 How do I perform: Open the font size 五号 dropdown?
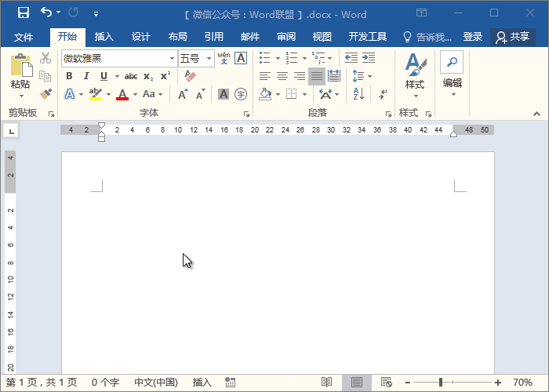tap(209, 59)
